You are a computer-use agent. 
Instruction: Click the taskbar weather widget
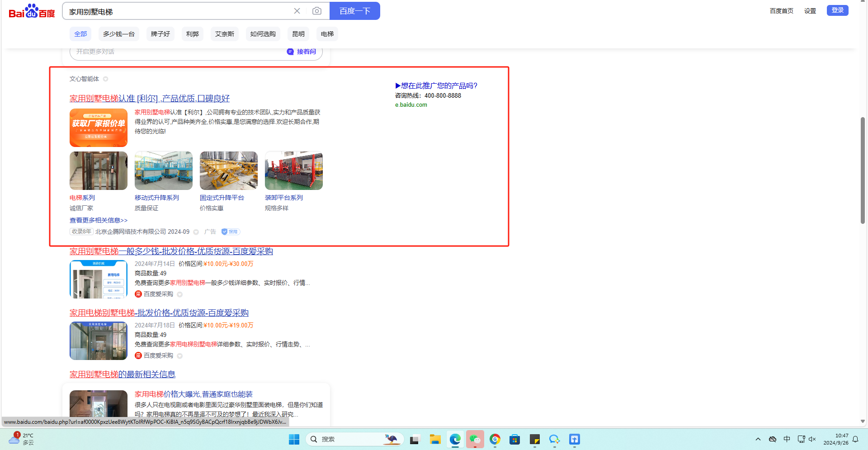22,439
